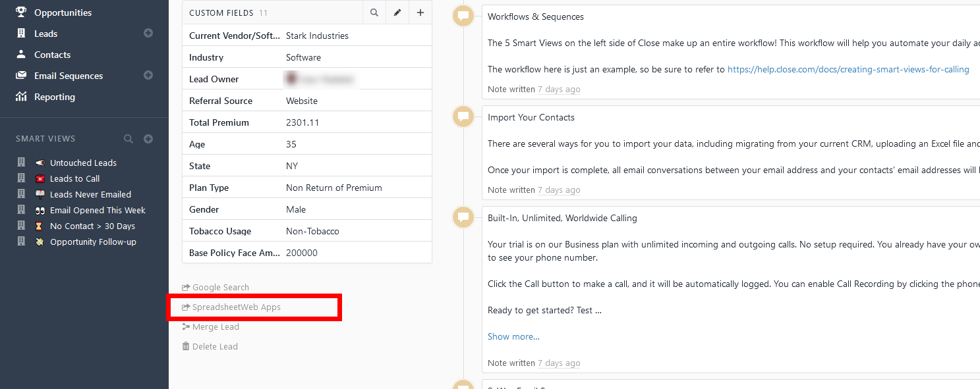This screenshot has width=980, height=389.
Task: Search Smart Views with magnifier icon
Action: point(129,139)
